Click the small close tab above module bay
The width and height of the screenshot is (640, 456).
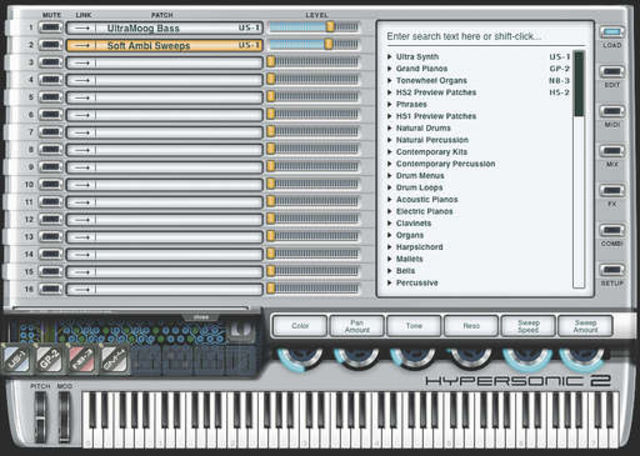point(201,317)
